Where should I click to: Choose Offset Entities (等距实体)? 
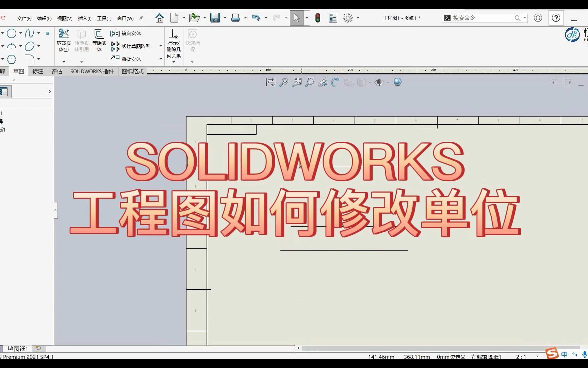pyautogui.click(x=99, y=40)
